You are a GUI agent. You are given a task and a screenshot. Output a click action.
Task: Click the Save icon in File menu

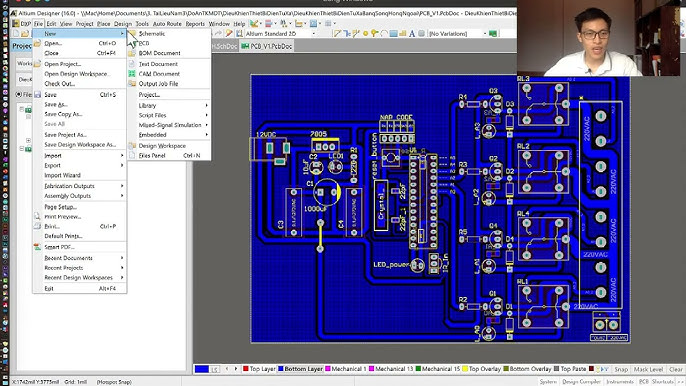click(38, 95)
